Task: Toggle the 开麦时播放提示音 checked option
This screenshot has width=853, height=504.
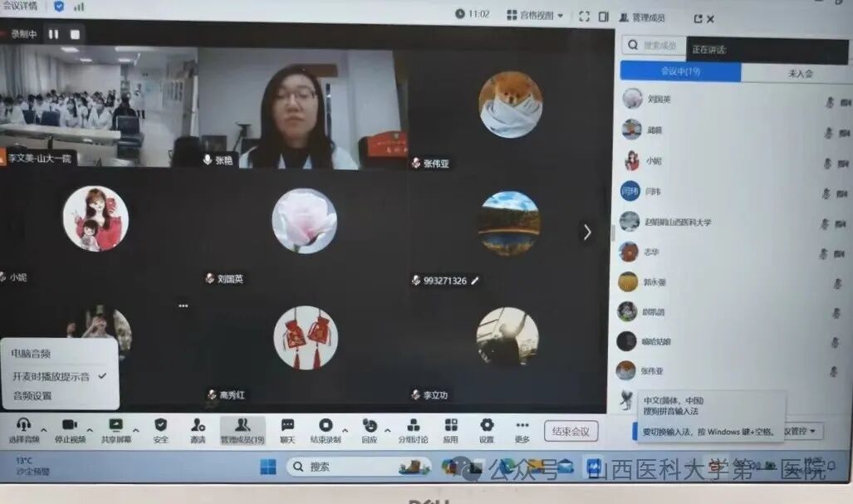Action: [60, 376]
